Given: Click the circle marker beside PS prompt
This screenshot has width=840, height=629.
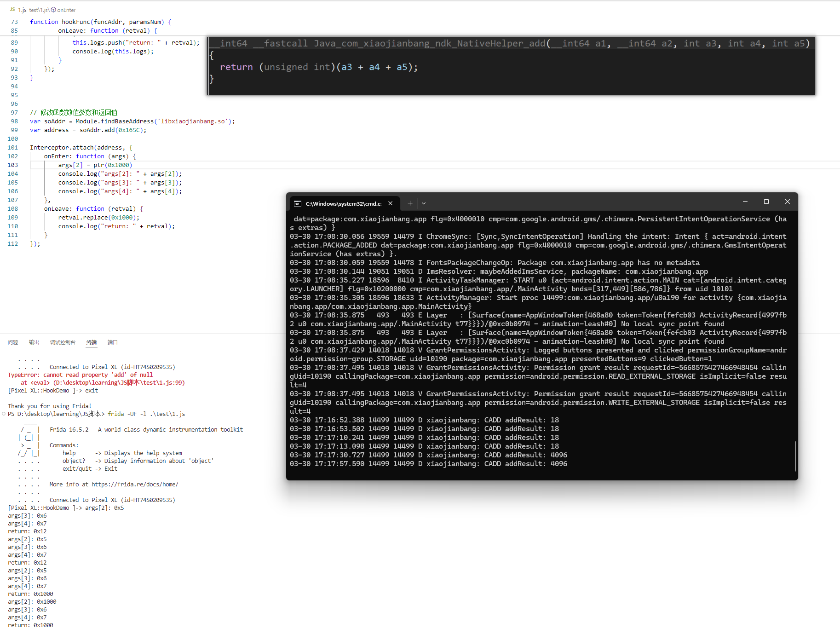Looking at the screenshot, I should 4,414.
